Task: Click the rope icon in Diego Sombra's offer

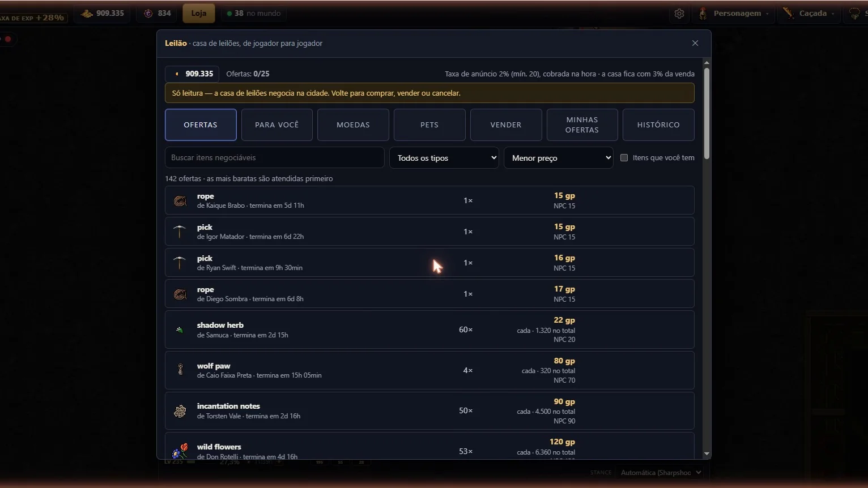Action: tap(180, 294)
